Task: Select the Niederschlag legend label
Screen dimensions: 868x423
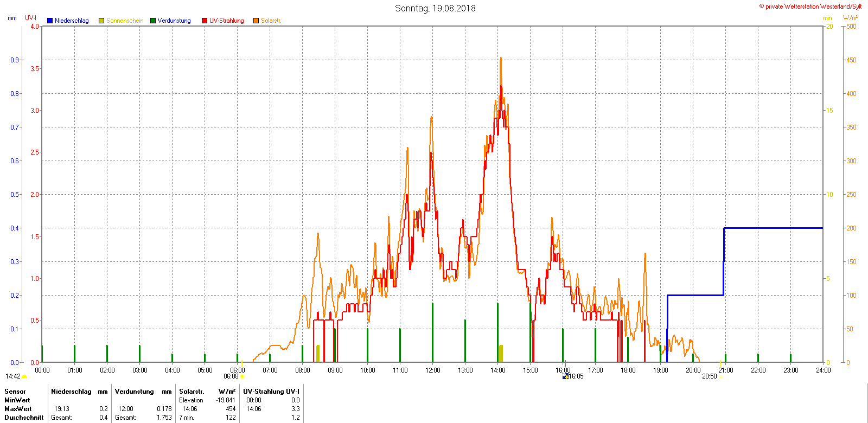Action: (72, 21)
